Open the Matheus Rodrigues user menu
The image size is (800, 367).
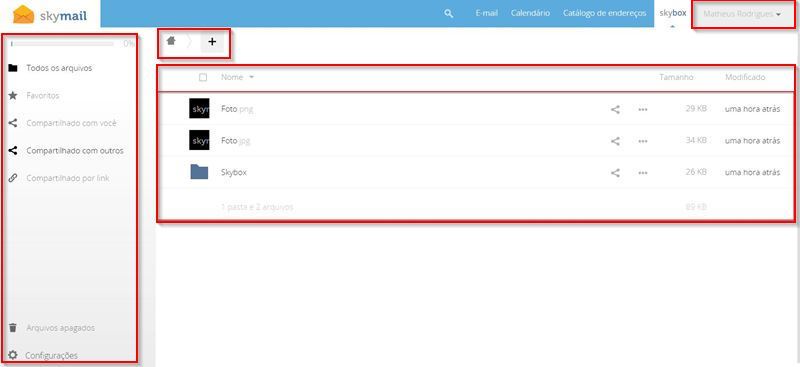coord(742,14)
